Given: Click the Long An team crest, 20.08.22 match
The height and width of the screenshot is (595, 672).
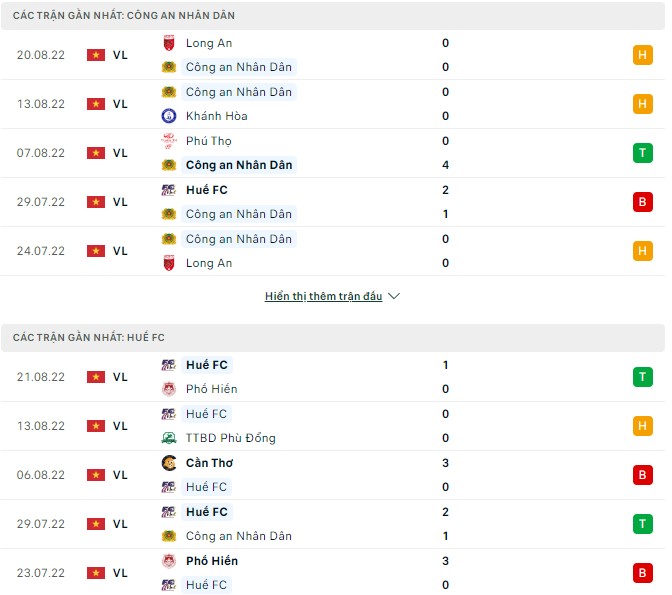Looking at the screenshot, I should click(169, 43).
